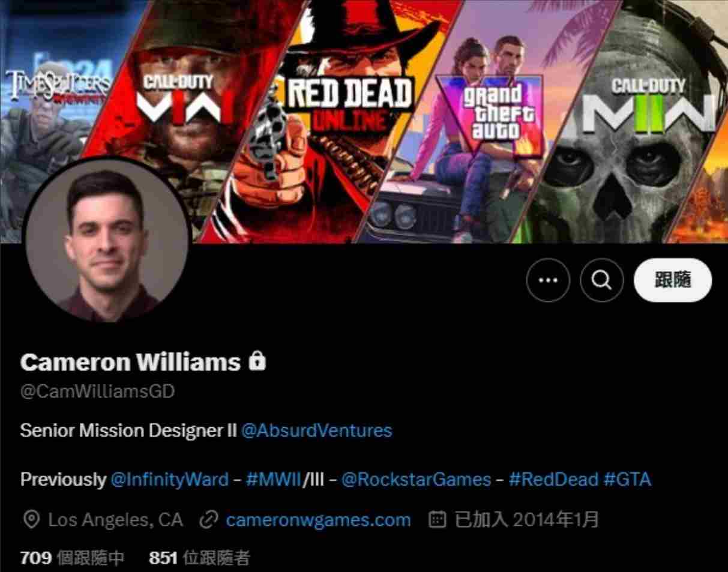Click the @CamWilliamsGD handle text
The width and height of the screenshot is (728, 572).
coord(97,392)
